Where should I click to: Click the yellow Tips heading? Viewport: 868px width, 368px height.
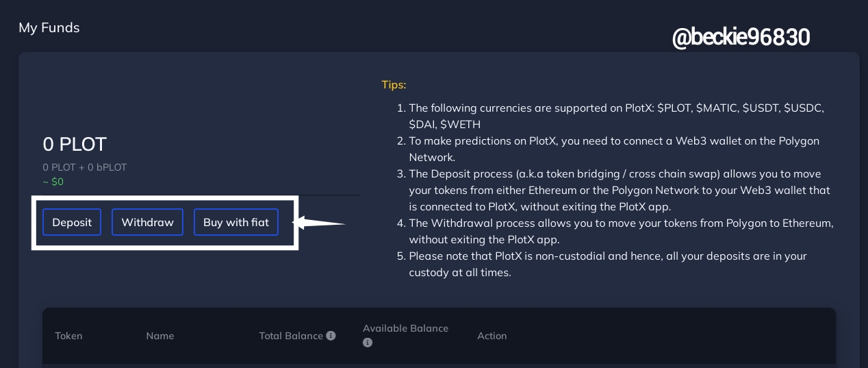(x=394, y=85)
